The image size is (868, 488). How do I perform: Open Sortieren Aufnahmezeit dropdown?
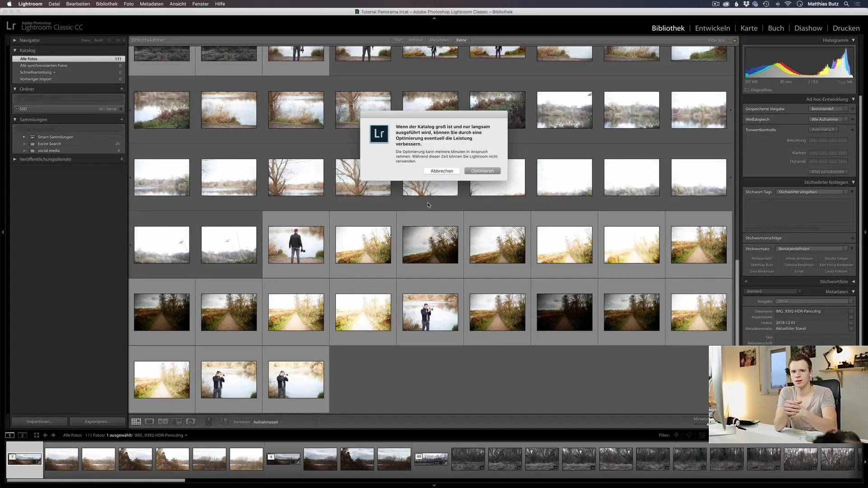pyautogui.click(x=268, y=422)
